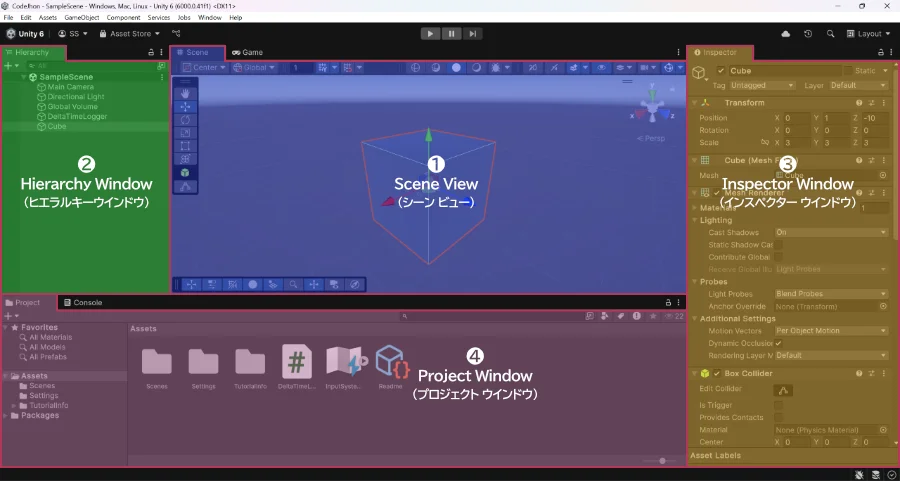Select the Rect tool in Scene view
This screenshot has width=900, height=481.
(x=187, y=146)
